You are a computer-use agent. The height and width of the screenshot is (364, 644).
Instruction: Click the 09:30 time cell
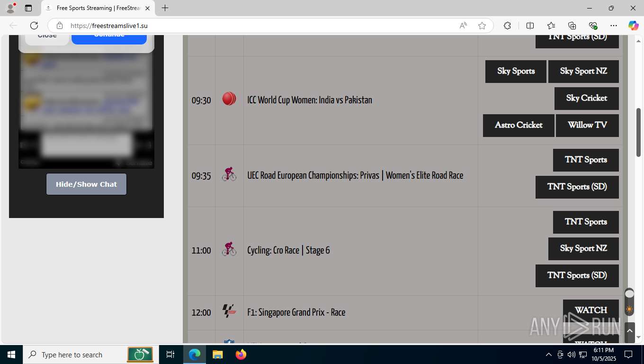(201, 100)
